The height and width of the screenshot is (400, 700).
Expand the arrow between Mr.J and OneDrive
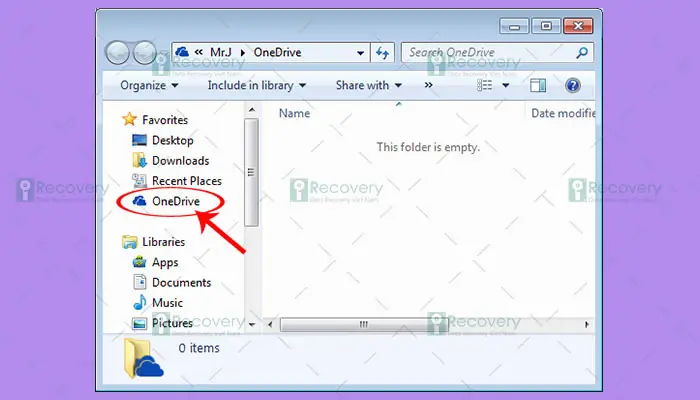click(x=243, y=53)
